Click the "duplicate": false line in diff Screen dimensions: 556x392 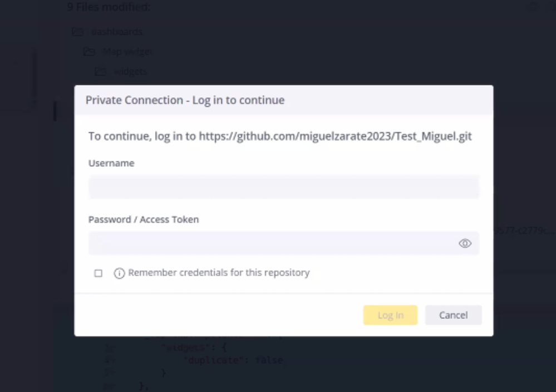point(234,360)
